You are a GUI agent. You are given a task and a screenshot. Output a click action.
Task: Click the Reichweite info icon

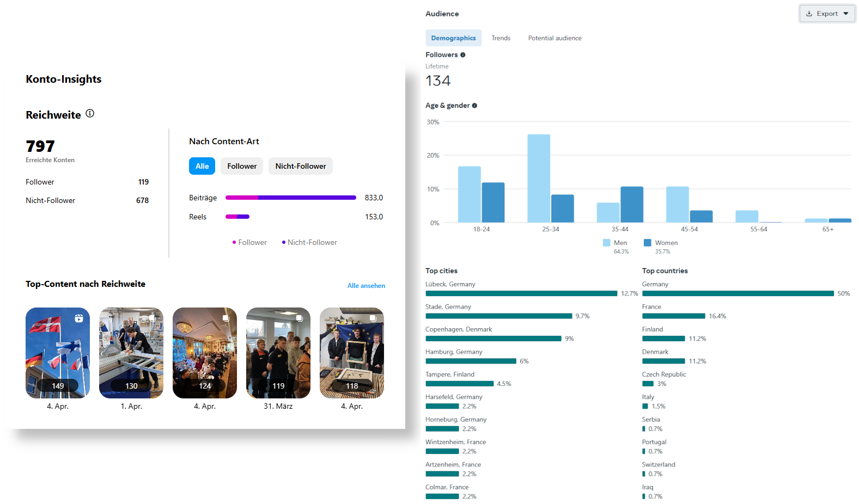pyautogui.click(x=90, y=113)
